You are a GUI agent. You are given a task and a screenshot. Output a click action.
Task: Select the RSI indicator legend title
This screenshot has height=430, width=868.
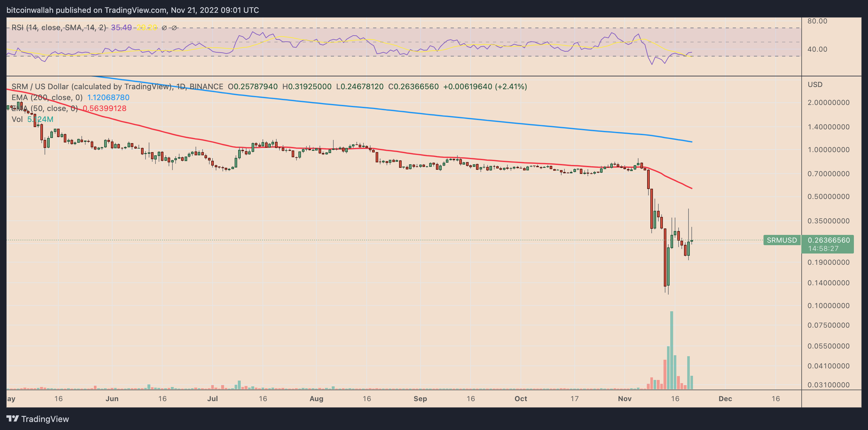(59, 28)
